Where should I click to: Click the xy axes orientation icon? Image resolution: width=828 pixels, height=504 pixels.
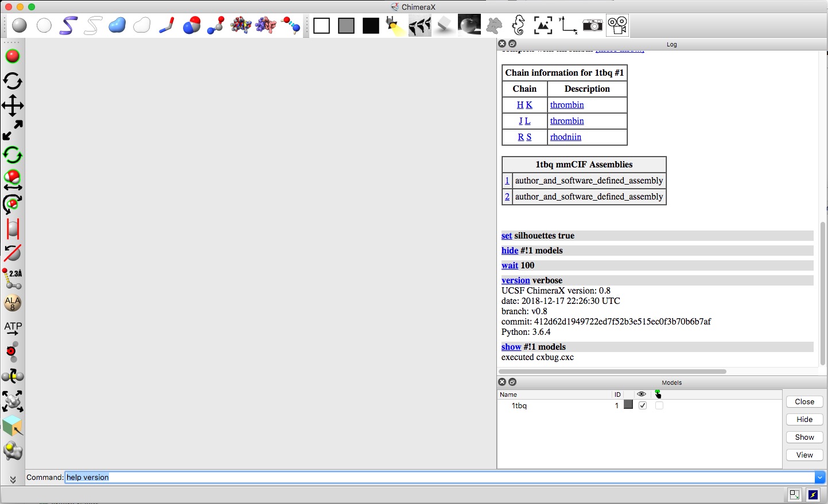pos(567,25)
